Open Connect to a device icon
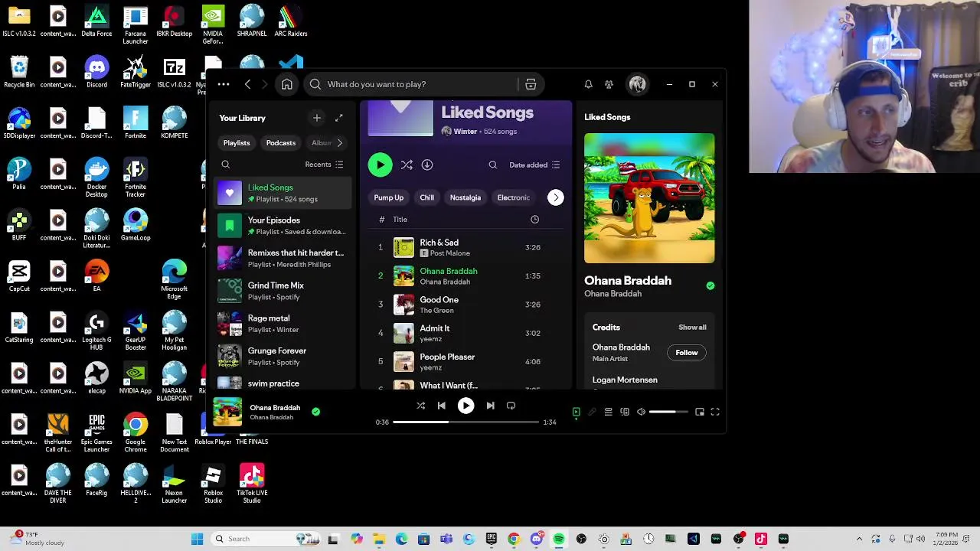The image size is (980, 551). click(x=625, y=412)
